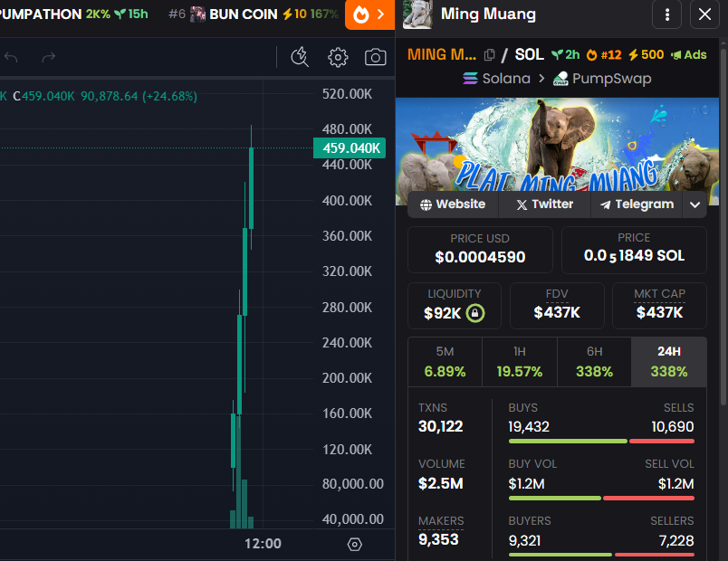Open the quick search lightning icon

(x=300, y=57)
